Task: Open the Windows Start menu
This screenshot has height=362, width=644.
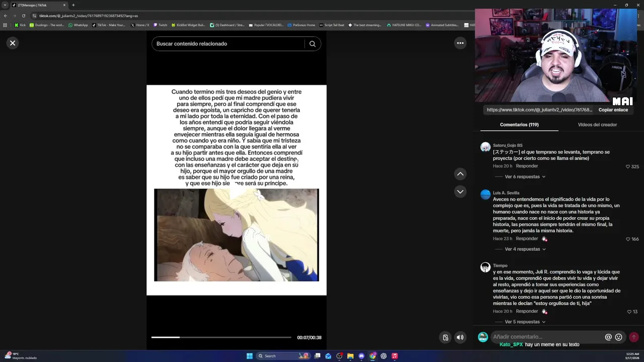Action: [250, 356]
